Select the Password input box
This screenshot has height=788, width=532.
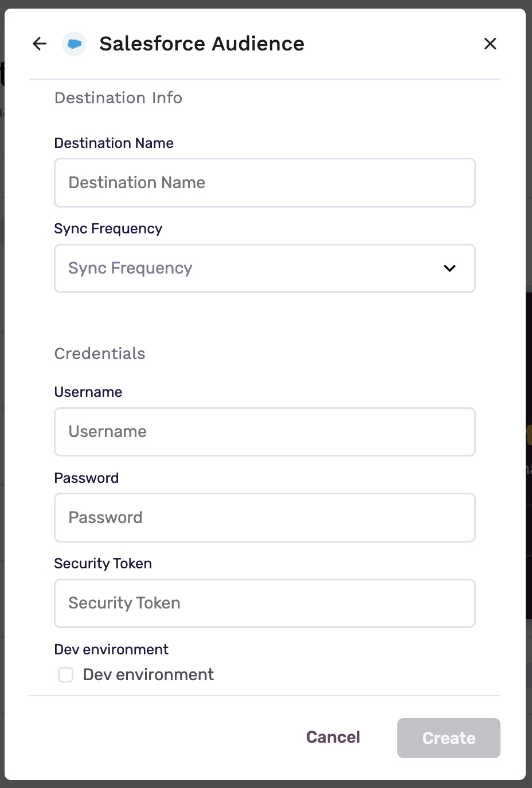click(x=264, y=517)
